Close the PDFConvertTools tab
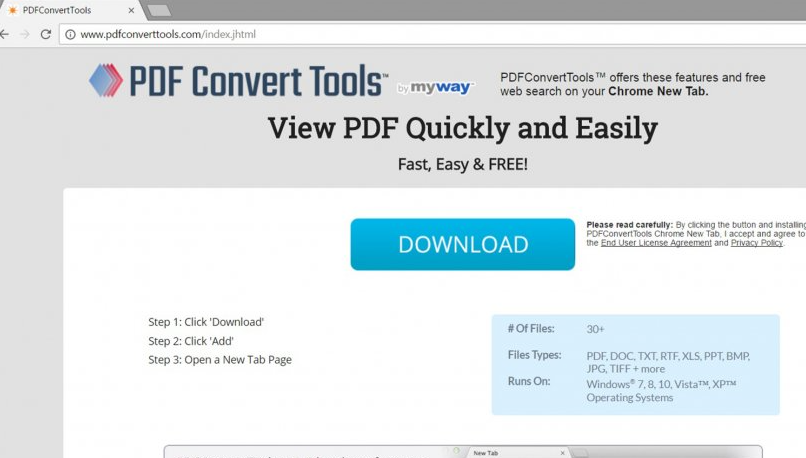This screenshot has width=806, height=458. point(131,10)
